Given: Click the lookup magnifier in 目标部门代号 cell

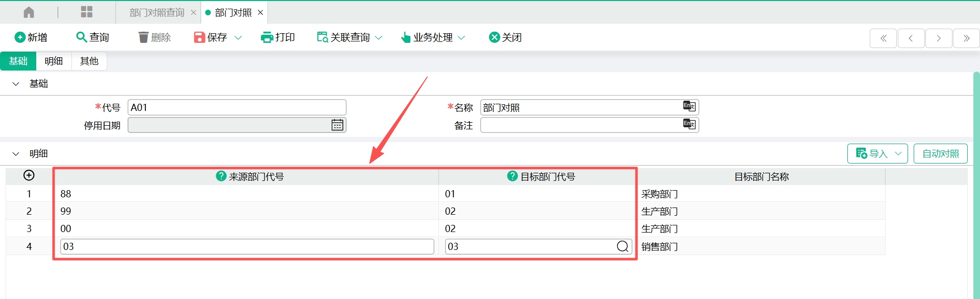Looking at the screenshot, I should click(622, 246).
